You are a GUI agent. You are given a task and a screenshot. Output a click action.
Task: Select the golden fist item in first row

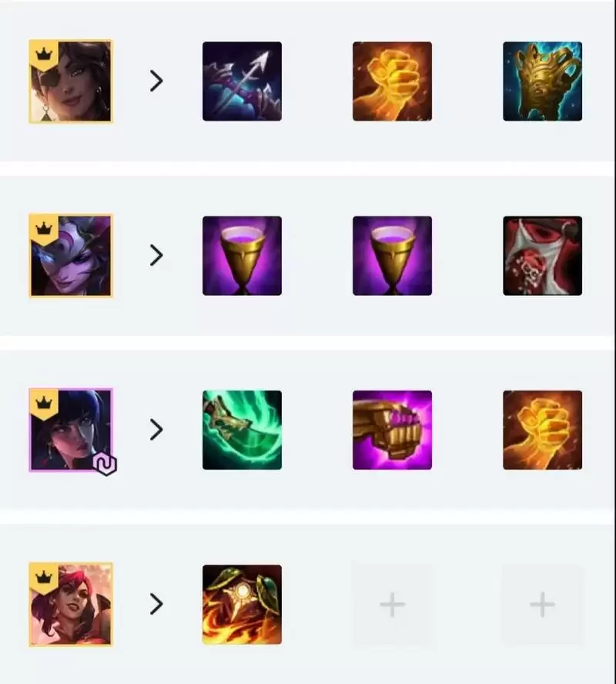(x=393, y=81)
